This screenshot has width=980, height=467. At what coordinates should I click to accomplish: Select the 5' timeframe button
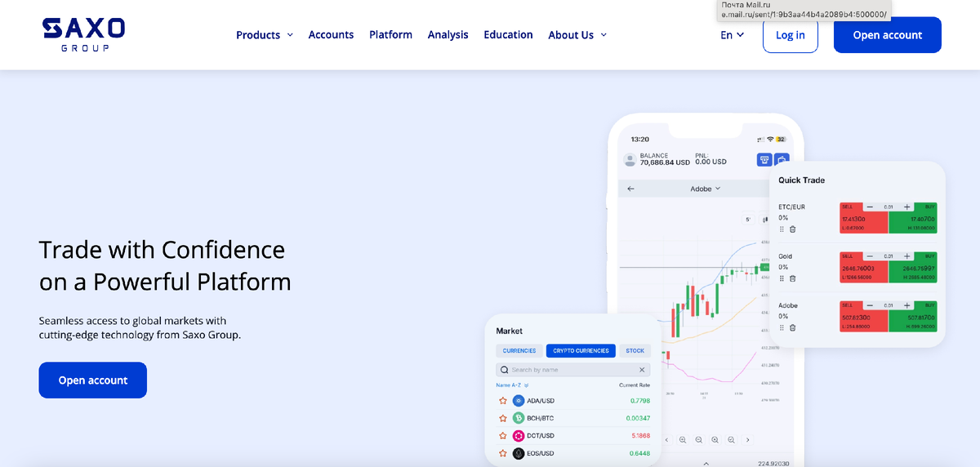[748, 220]
